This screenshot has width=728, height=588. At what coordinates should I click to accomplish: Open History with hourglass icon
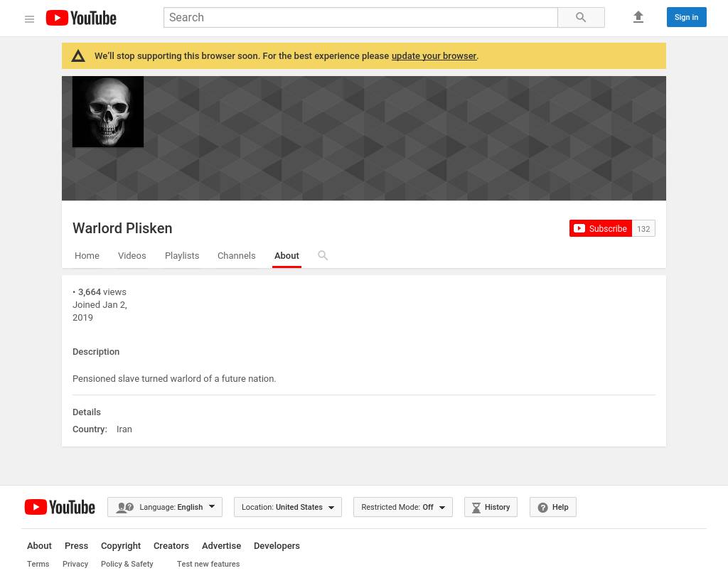click(x=491, y=507)
